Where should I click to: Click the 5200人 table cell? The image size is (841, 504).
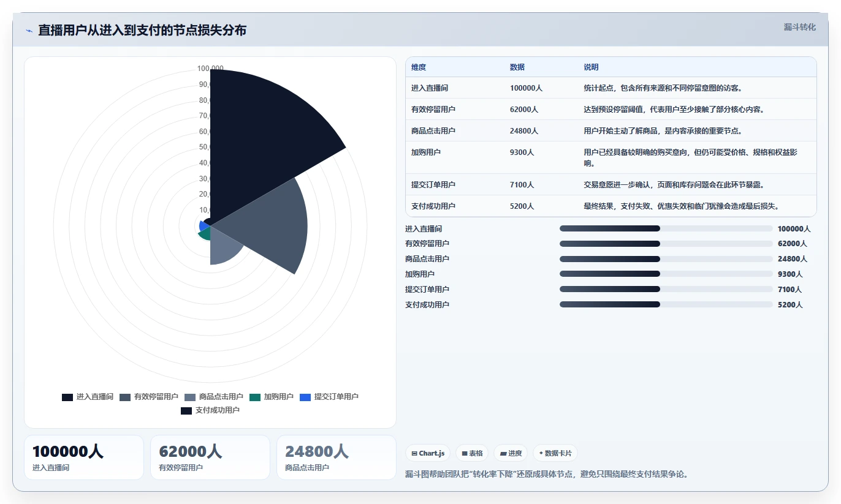(522, 206)
